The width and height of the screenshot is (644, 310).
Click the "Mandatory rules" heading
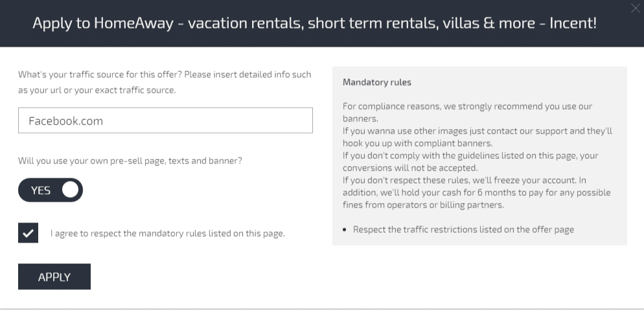376,82
